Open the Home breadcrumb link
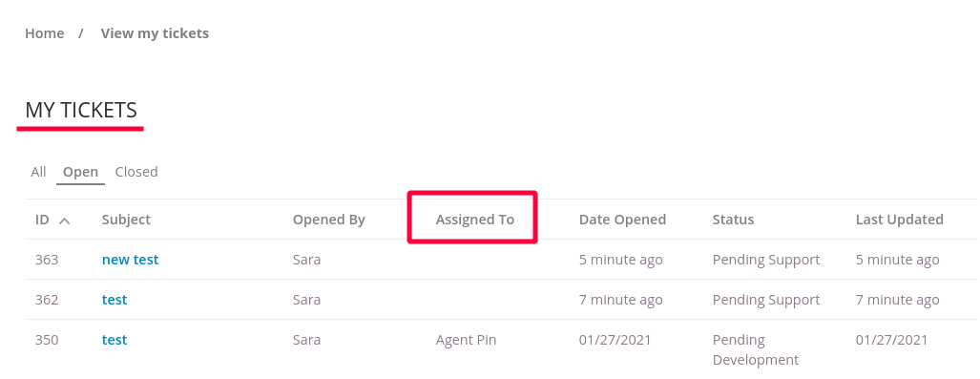Screen dimensions: 980x379 click(x=45, y=33)
